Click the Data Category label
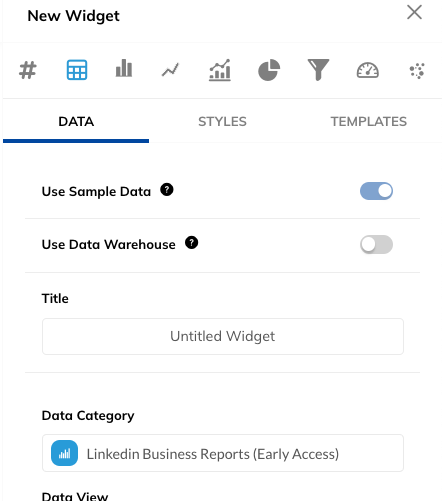The width and height of the screenshot is (442, 501). (x=88, y=416)
